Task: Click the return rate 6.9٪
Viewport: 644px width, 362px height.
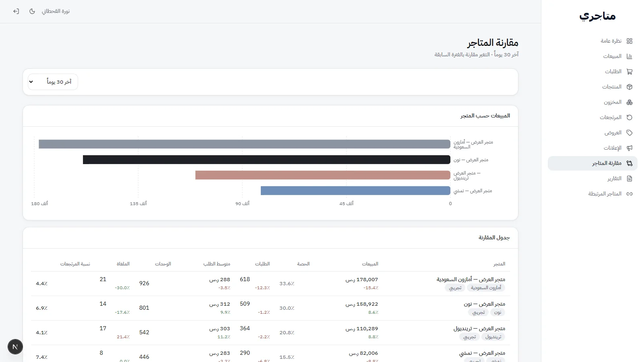Action: [42, 308]
